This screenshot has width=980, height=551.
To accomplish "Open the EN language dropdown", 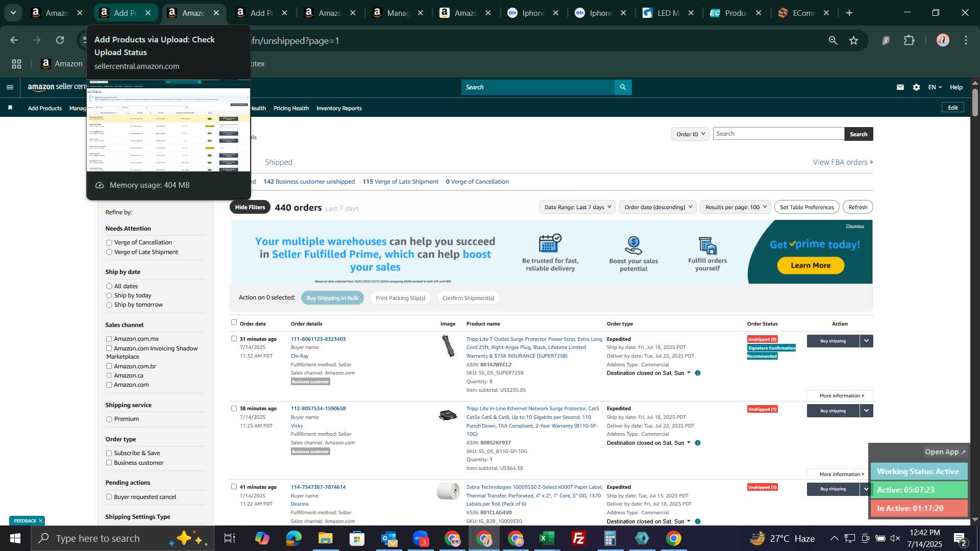I will click(935, 87).
